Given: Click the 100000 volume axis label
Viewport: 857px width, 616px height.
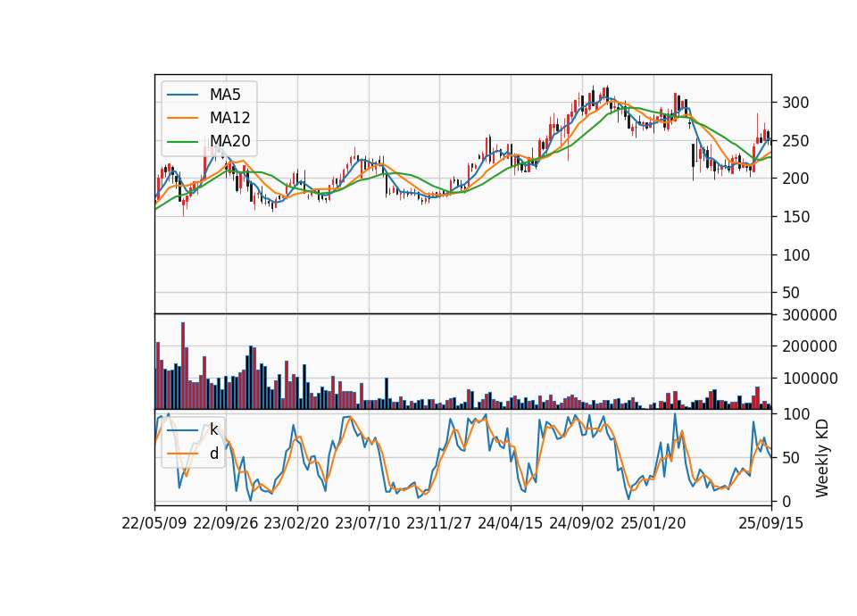Looking at the screenshot, I should [x=810, y=379].
